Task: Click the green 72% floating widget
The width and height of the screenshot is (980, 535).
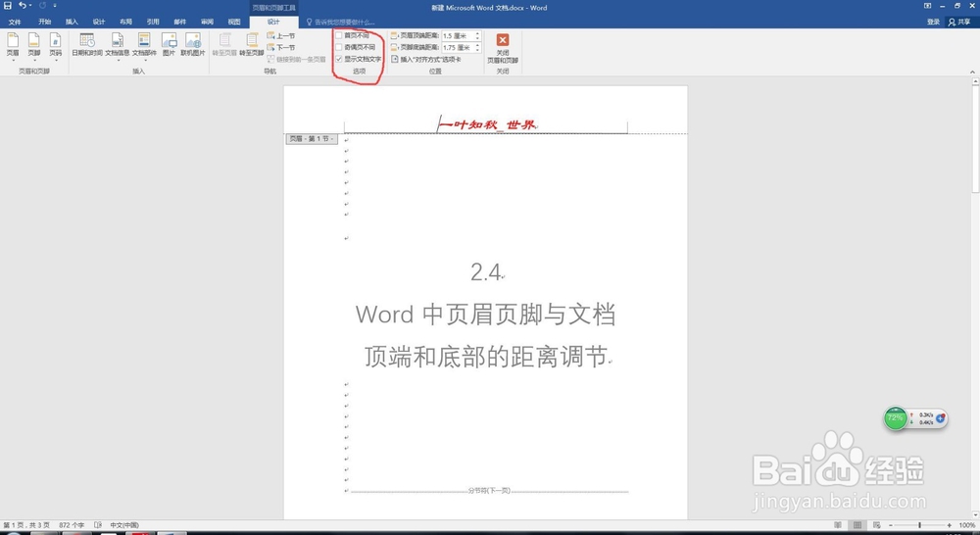Action: [895, 418]
